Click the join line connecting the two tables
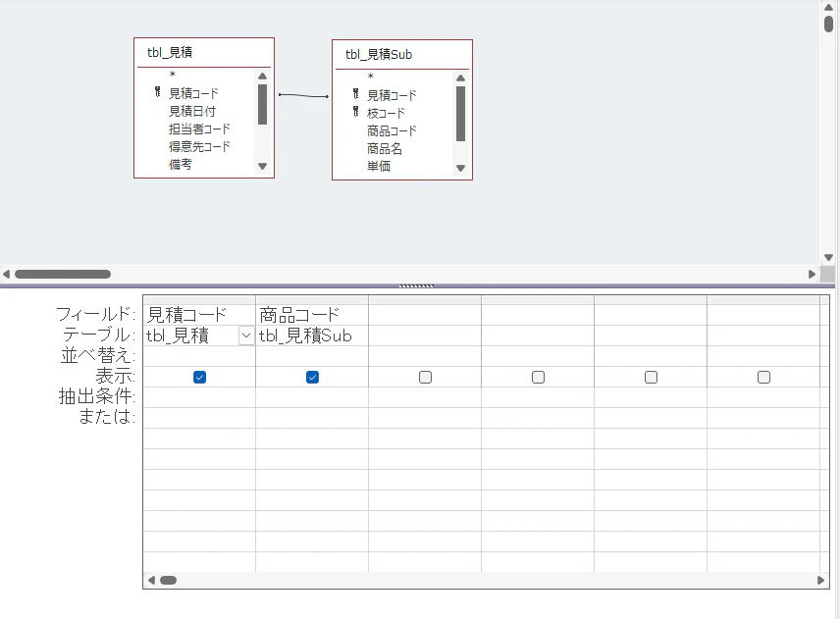The image size is (840, 619). click(304, 95)
